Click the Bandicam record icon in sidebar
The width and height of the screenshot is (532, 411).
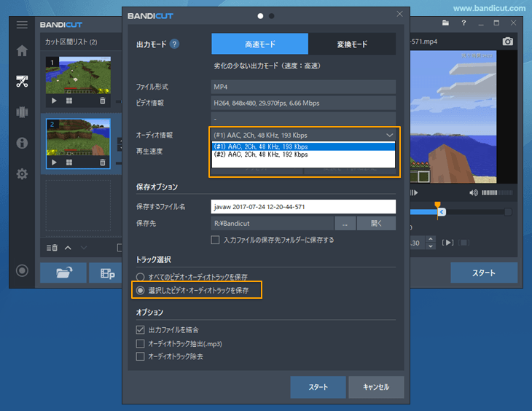(x=22, y=270)
